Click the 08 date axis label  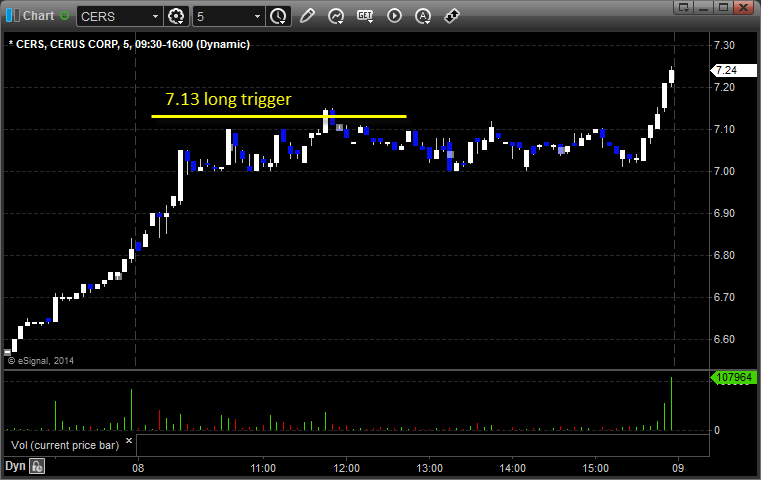point(138,468)
